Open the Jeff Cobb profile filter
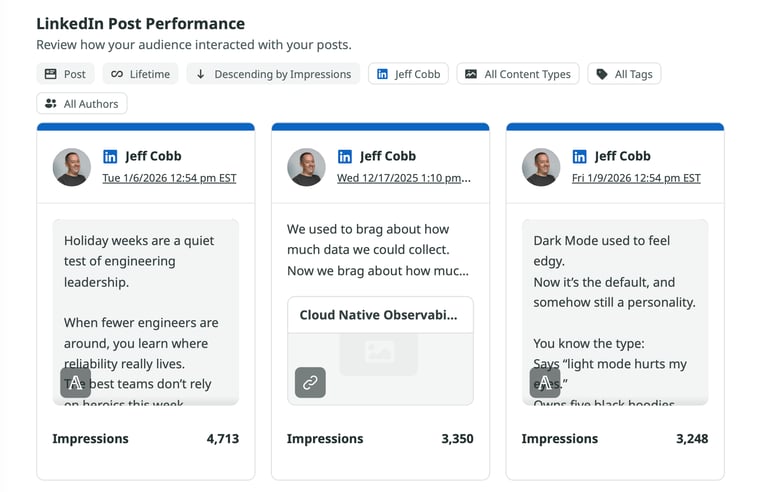This screenshot has height=492, width=768. (x=408, y=74)
